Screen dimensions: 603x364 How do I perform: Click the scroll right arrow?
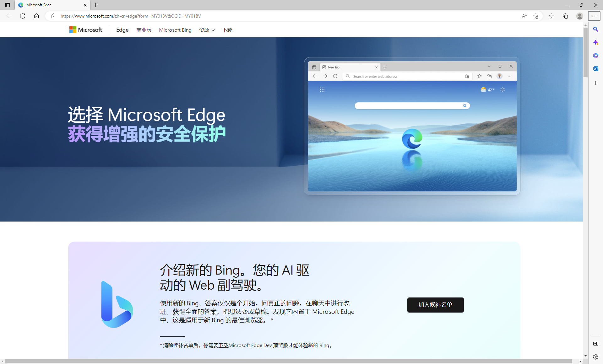click(x=580, y=361)
